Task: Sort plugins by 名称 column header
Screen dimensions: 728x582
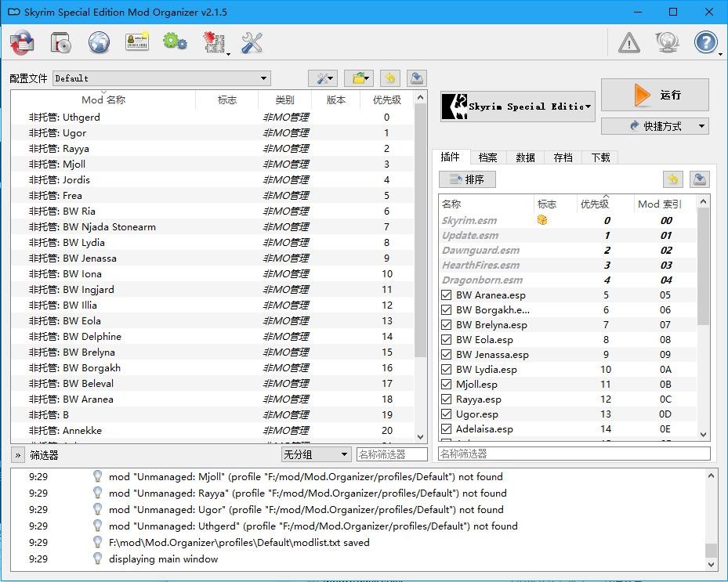Action: tap(486, 204)
